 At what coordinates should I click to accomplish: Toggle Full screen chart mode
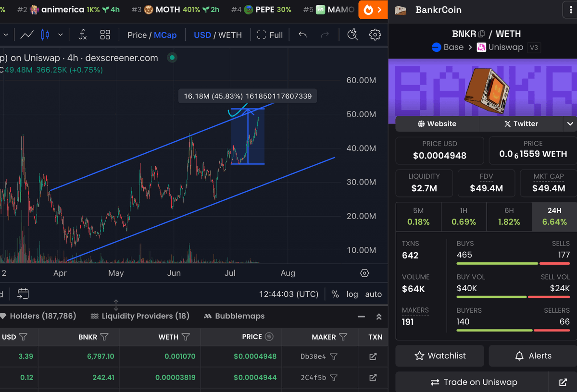tap(270, 35)
